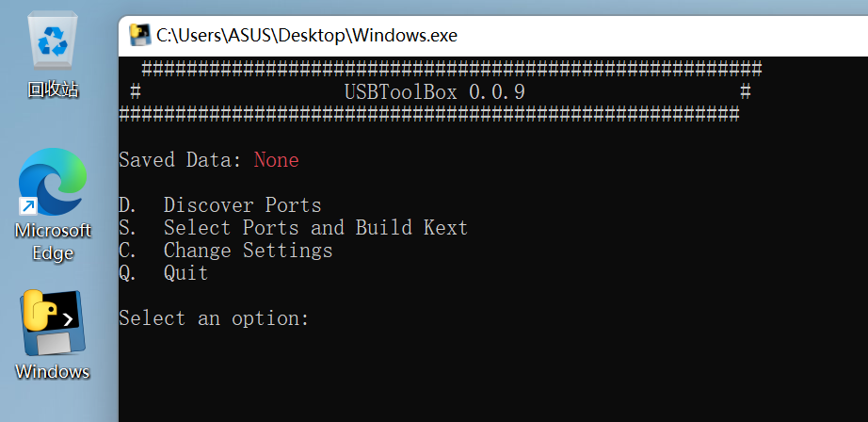
Task: Click the 回收站 label under the Recycle Bin
Action: pyautogui.click(x=53, y=89)
